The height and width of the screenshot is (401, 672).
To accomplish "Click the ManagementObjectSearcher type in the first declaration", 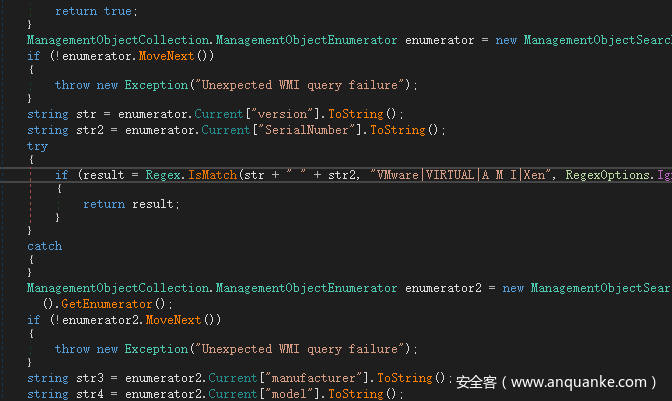I will 598,40.
